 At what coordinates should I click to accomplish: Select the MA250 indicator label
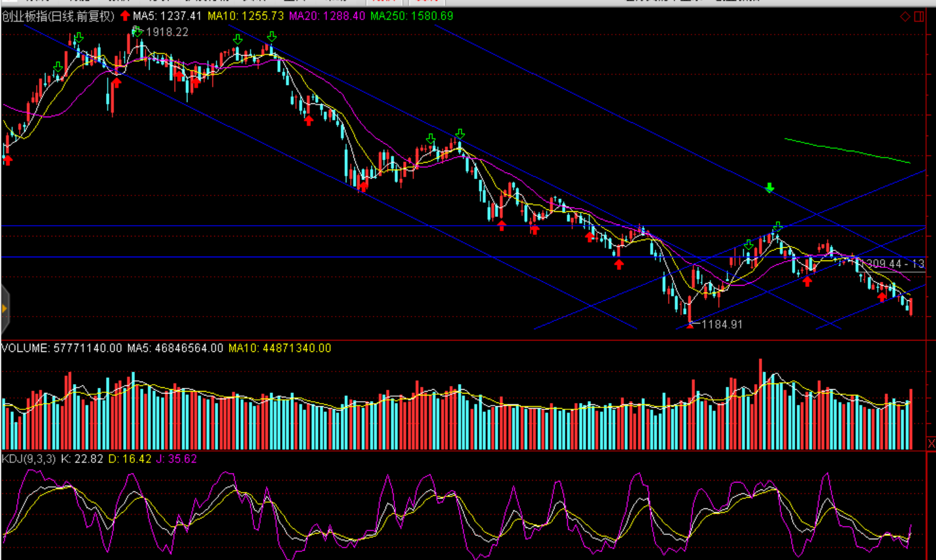coord(411,16)
